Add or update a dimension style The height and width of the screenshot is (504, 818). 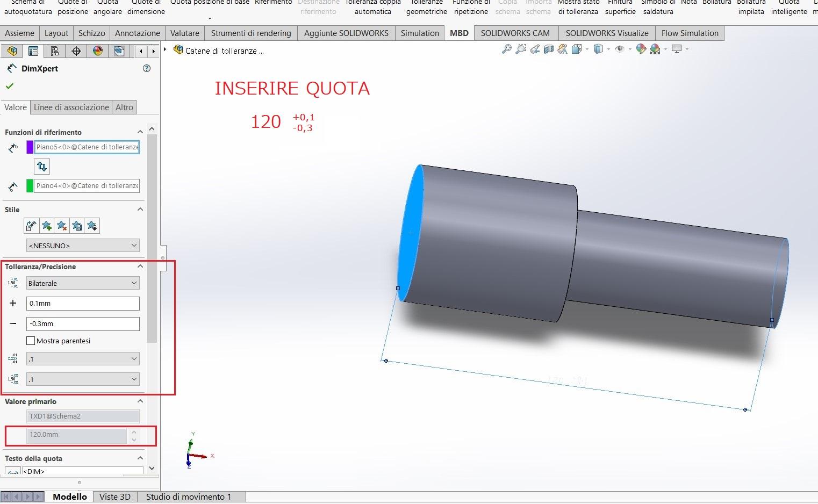tap(47, 226)
